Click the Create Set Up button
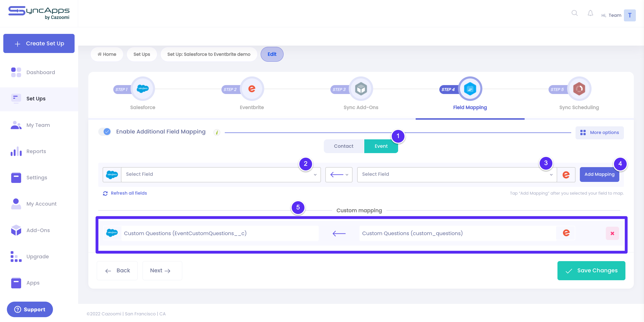Screen dimensions: 644x322 pos(39,44)
